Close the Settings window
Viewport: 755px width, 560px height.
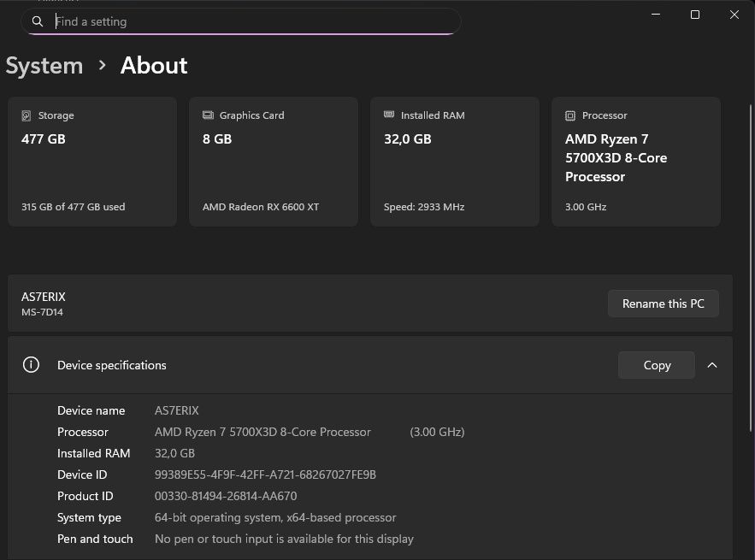pos(734,15)
